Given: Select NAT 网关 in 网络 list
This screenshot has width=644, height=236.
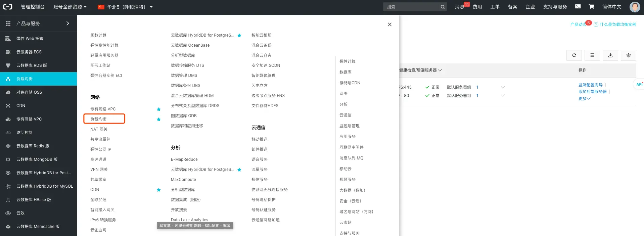Looking at the screenshot, I should tap(99, 129).
